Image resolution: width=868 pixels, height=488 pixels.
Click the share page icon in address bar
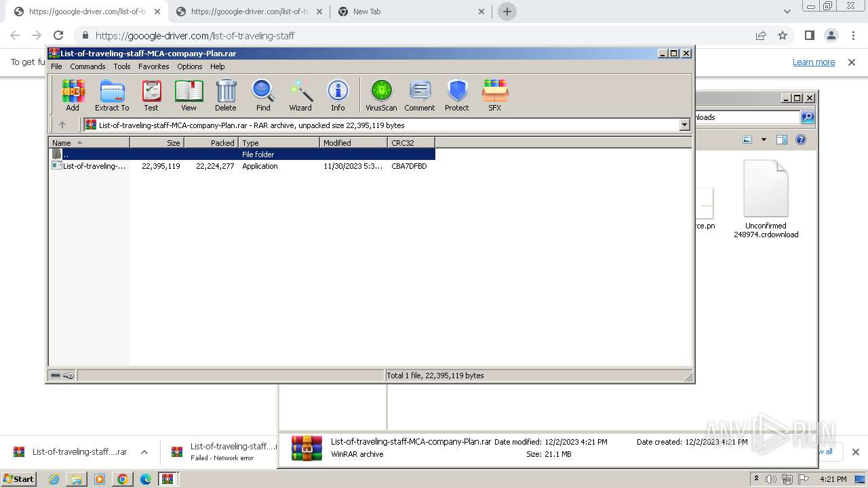761,35
